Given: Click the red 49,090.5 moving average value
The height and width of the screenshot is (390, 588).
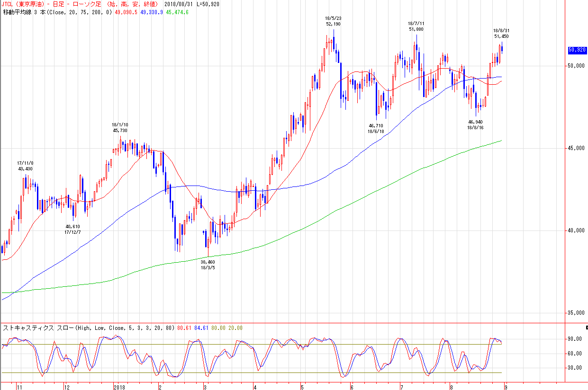Looking at the screenshot, I should [x=127, y=12].
